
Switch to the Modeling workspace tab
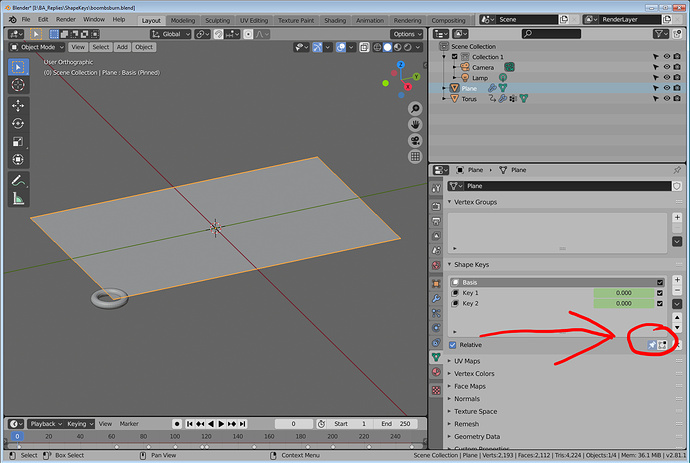183,20
